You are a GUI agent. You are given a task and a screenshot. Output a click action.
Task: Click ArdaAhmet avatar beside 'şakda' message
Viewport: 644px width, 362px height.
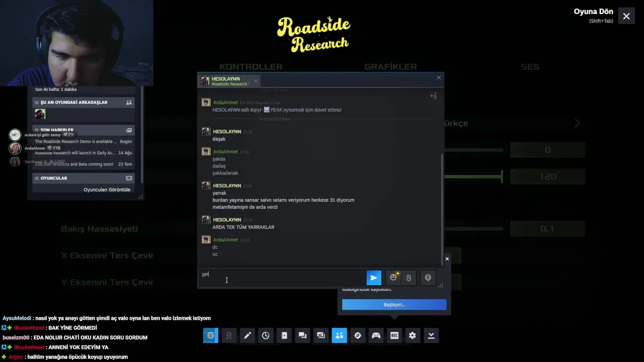point(206,152)
